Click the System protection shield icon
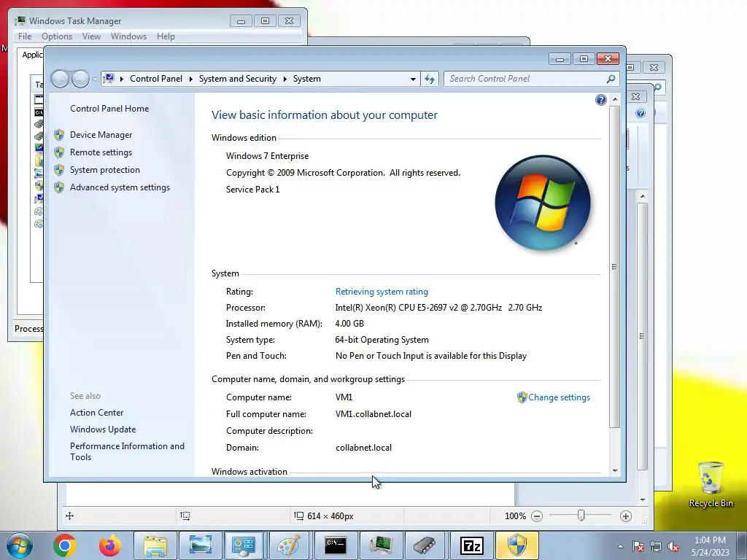 click(59, 170)
